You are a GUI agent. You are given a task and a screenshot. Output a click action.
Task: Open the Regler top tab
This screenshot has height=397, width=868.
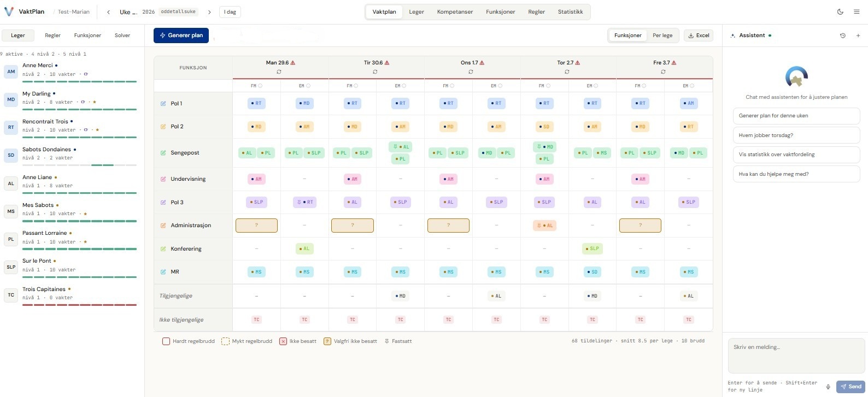coord(536,12)
